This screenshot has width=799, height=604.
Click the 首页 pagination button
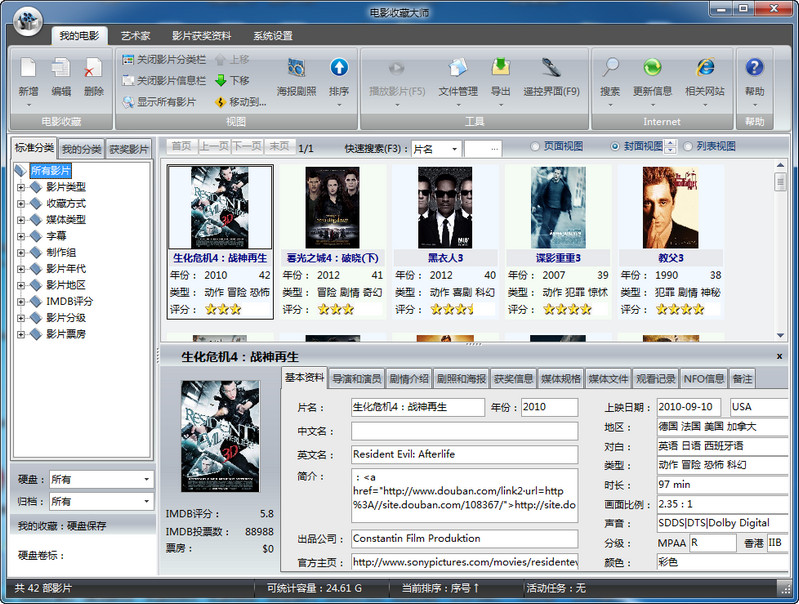[x=181, y=147]
